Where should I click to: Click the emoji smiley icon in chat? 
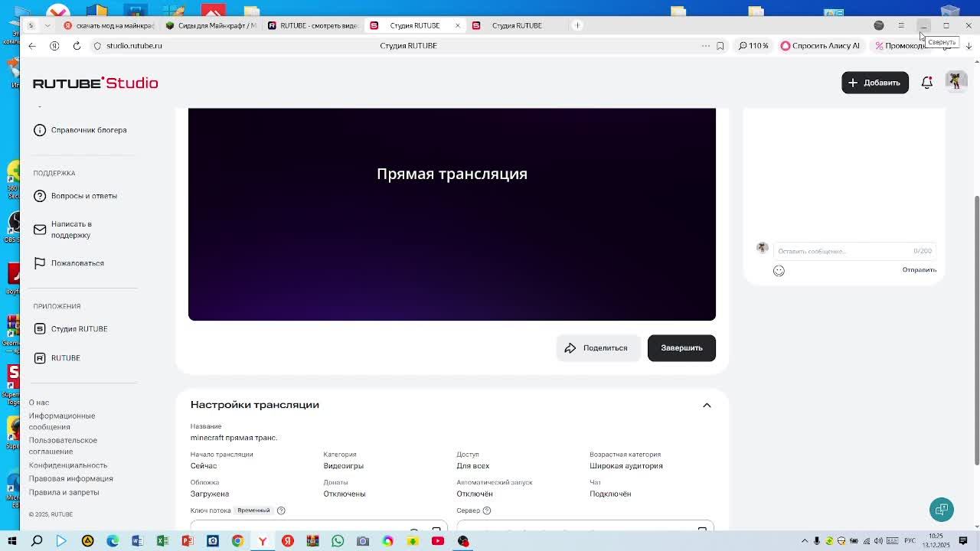pyautogui.click(x=779, y=270)
